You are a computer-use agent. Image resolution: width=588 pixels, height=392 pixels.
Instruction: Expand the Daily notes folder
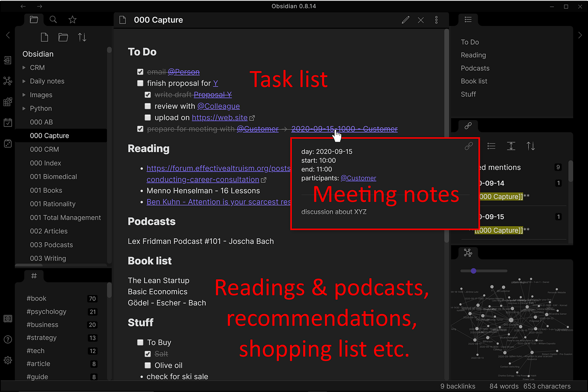pyautogui.click(x=25, y=81)
